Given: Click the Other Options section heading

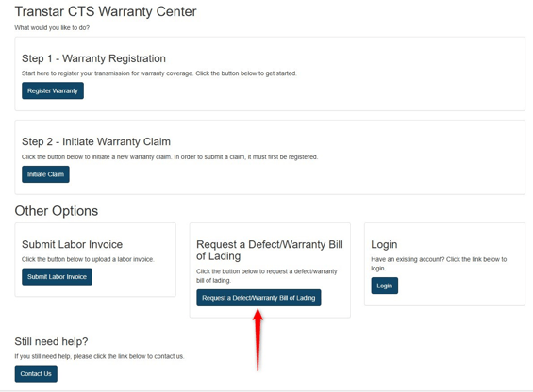Looking at the screenshot, I should [x=57, y=211].
